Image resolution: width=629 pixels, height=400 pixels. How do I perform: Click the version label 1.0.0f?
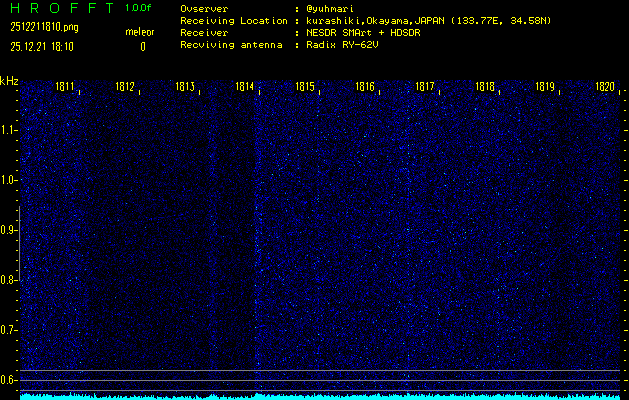coord(138,8)
